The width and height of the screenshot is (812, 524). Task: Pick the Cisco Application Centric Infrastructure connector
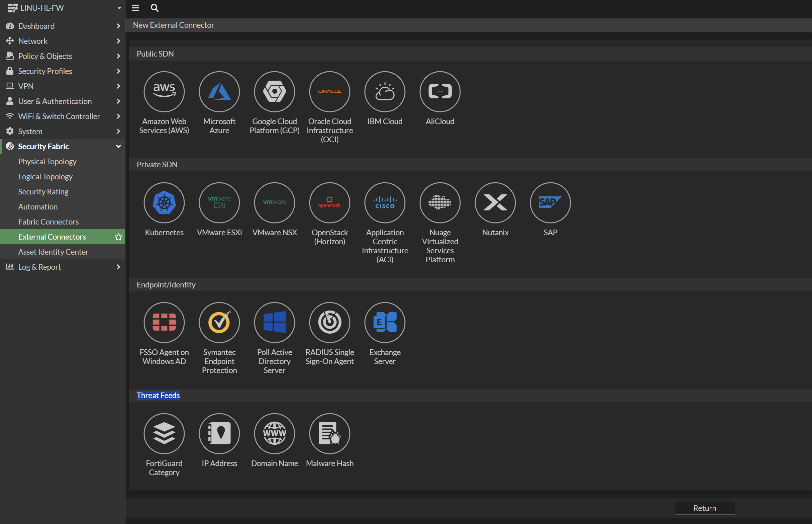[x=385, y=203]
